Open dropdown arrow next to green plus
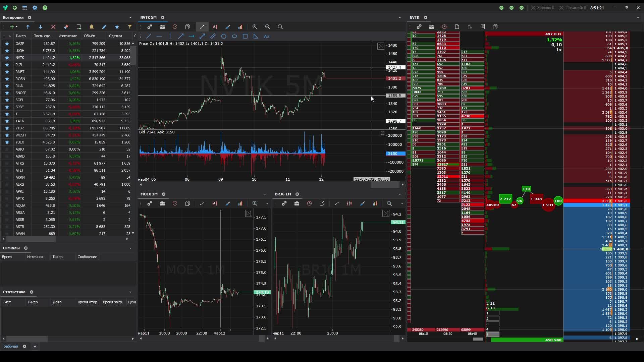The width and height of the screenshot is (644, 362). (x=16, y=27)
